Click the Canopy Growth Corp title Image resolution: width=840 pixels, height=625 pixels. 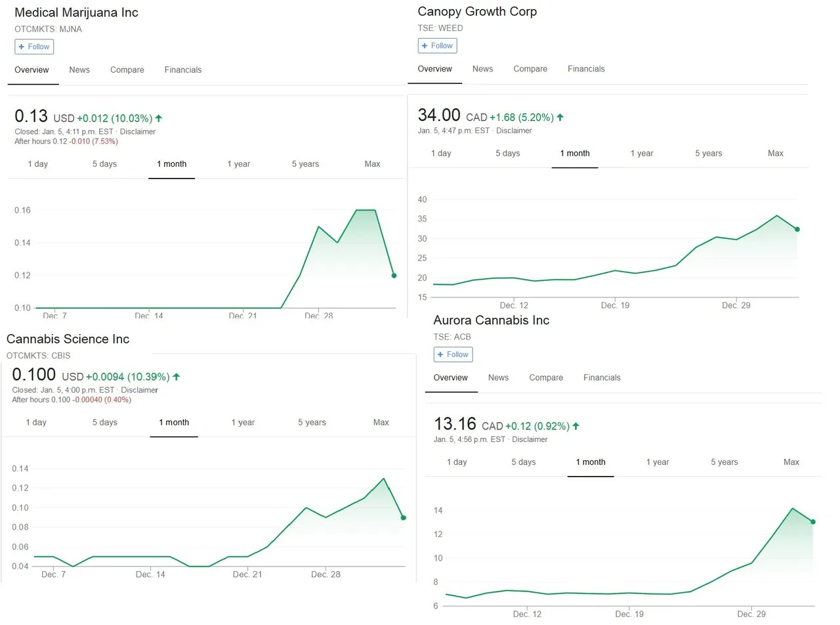point(477,11)
